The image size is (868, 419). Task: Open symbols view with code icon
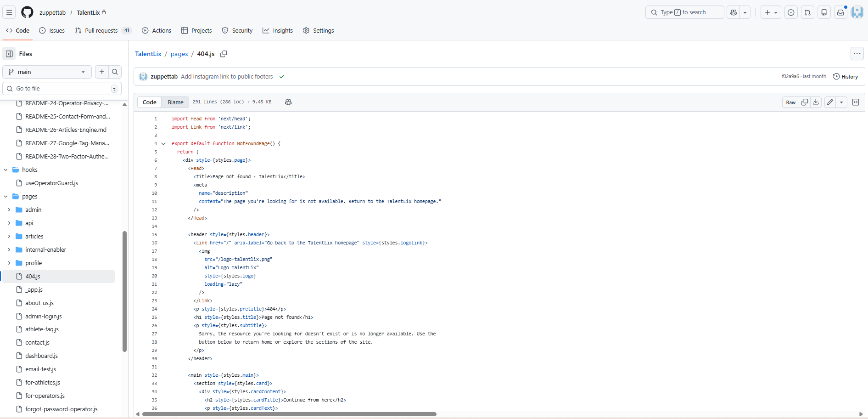click(x=856, y=102)
